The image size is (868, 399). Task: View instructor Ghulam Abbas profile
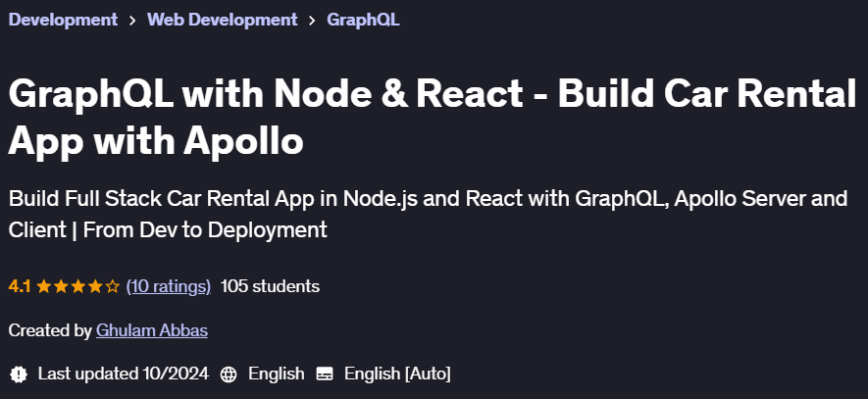[x=152, y=330]
